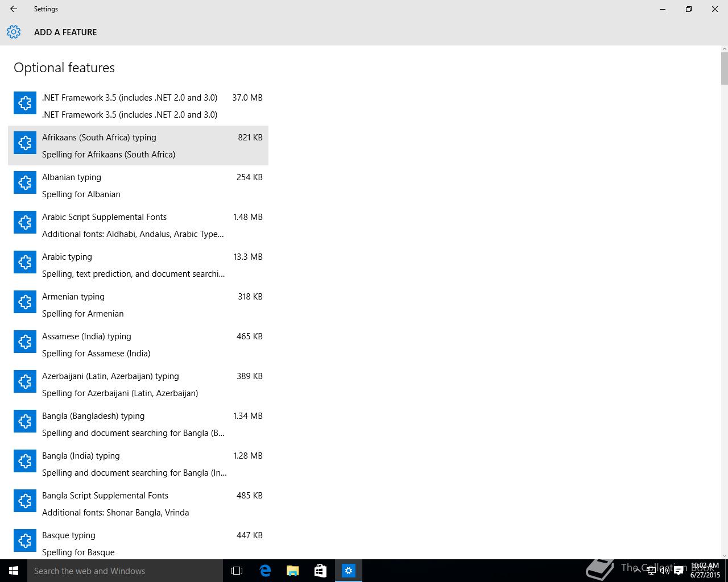Click Spelling for Armenian description
728x582 pixels.
pos(83,314)
